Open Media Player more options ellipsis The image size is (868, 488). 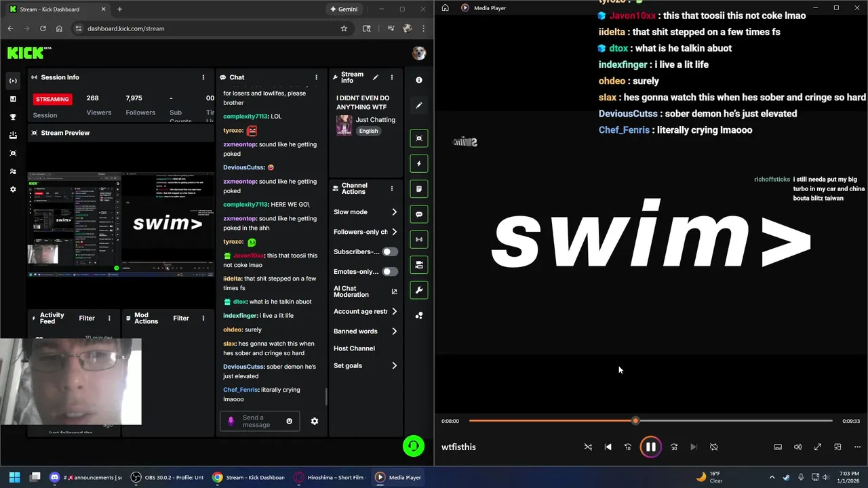[x=857, y=447]
